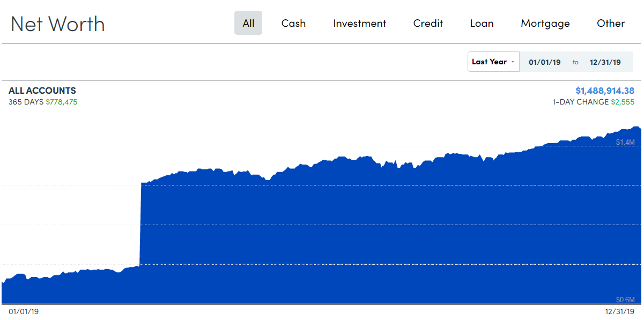Click the $1,488,914.38 net worth total

[x=605, y=91]
